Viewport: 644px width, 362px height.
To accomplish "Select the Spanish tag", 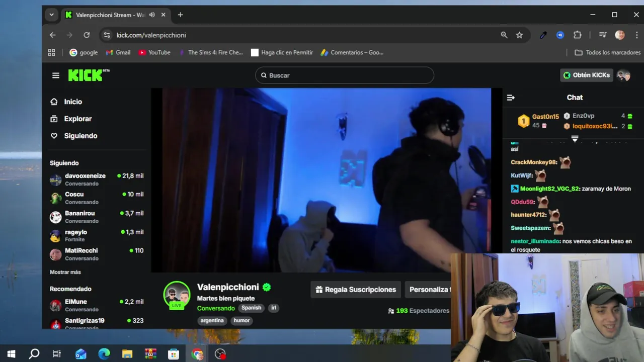I will pos(251,308).
